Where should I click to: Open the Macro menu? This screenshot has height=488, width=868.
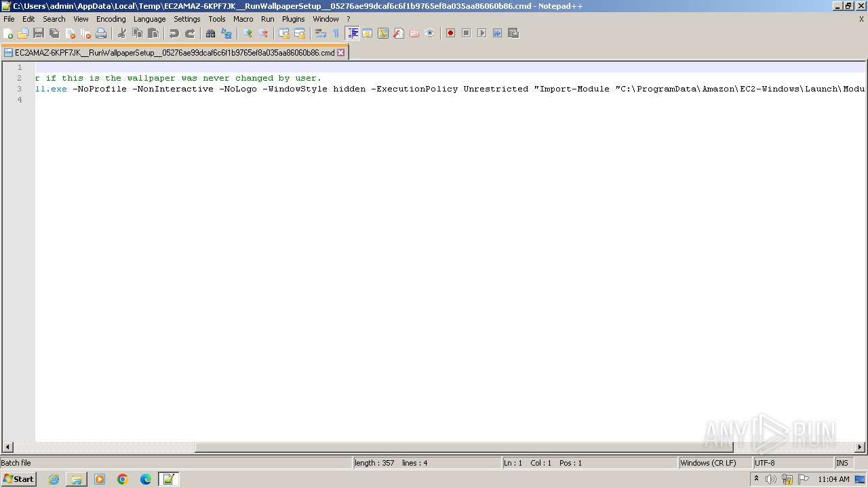click(243, 19)
